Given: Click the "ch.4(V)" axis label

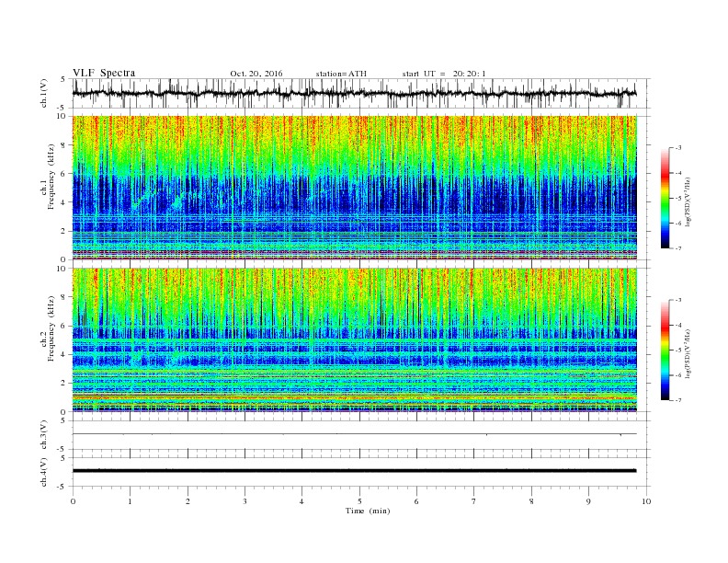Looking at the screenshot, I should [x=44, y=473].
